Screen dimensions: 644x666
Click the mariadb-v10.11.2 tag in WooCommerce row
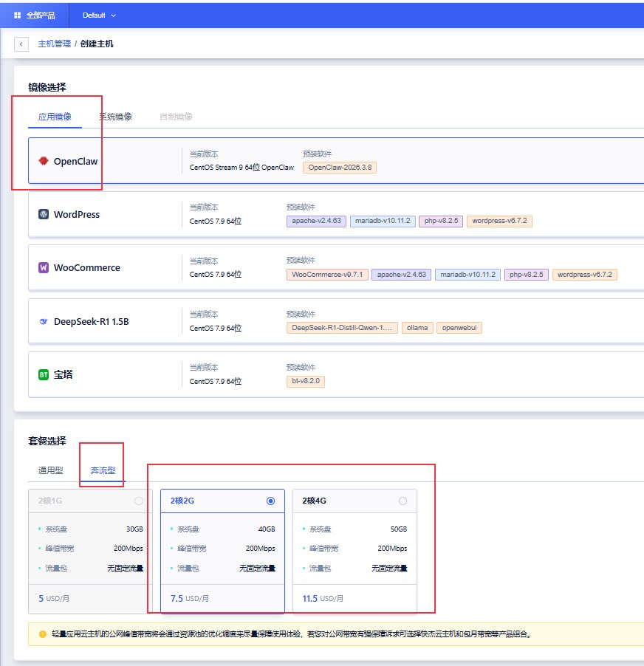(x=467, y=275)
